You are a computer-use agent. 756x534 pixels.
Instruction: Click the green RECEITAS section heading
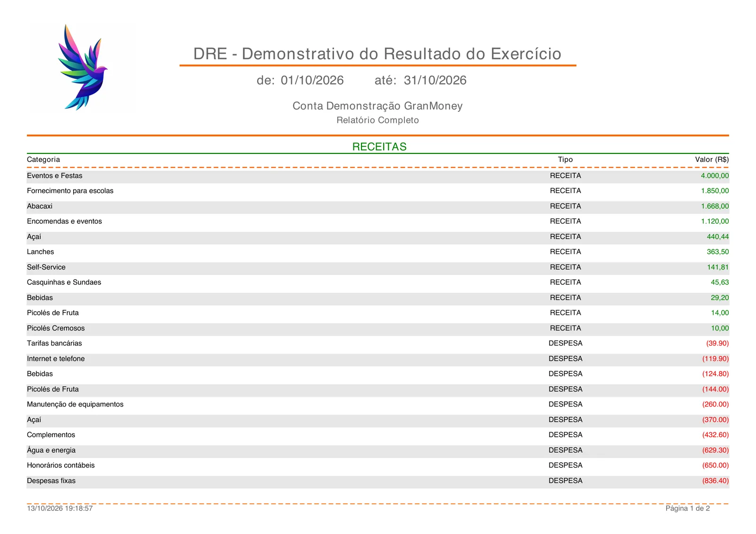click(379, 147)
